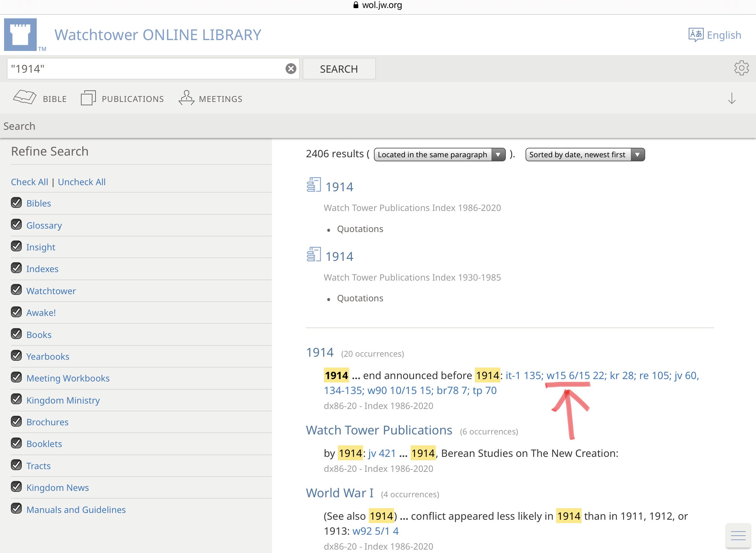
Task: Open the Watch Tower Publications heading link
Action: [379, 430]
